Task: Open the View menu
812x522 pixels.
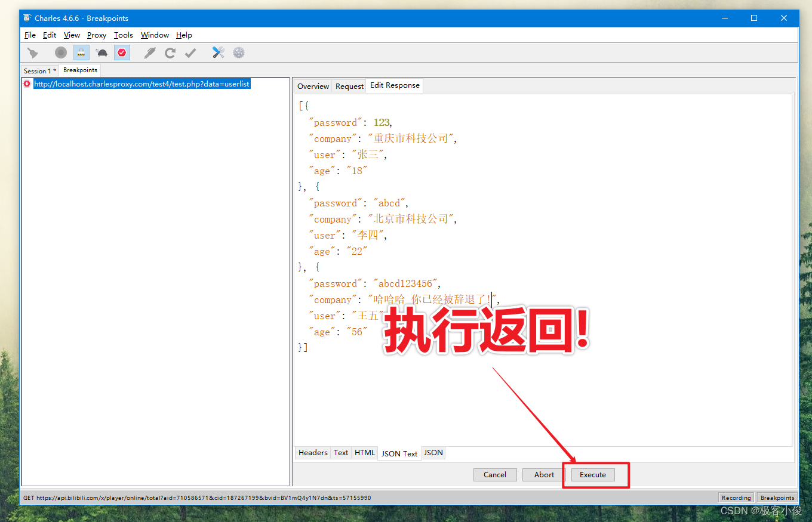Action: [x=72, y=35]
